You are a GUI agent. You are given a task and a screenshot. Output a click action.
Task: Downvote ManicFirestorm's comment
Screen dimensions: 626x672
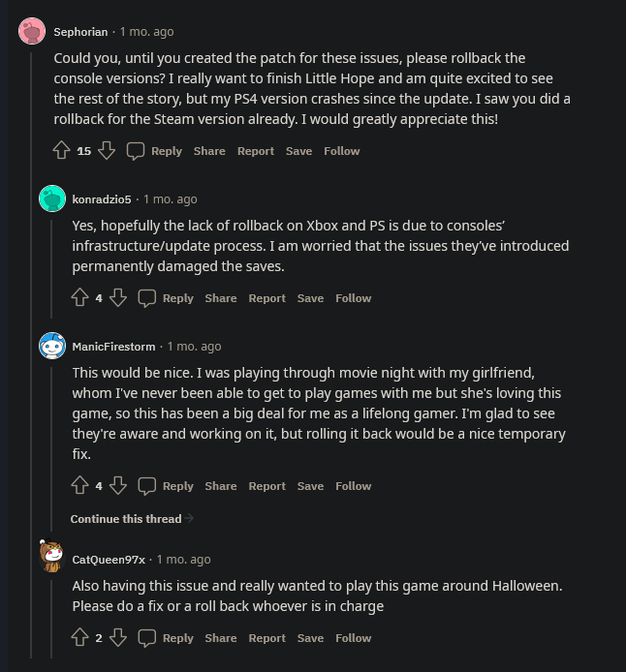point(118,485)
